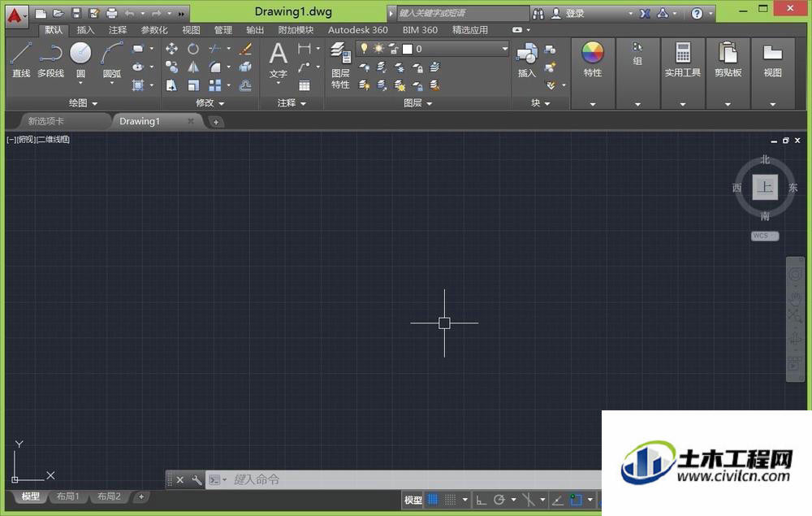
Task: Click the Copy tool icon
Action: pos(171,67)
